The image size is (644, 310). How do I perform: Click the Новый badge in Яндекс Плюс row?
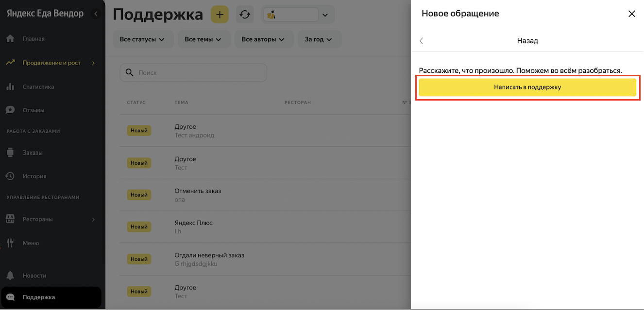pos(139,227)
